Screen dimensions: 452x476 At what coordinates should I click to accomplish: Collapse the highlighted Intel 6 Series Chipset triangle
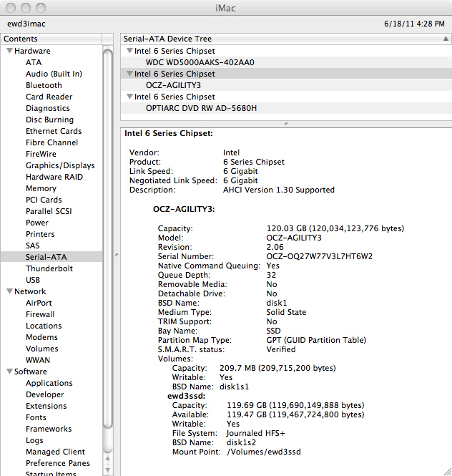click(x=130, y=74)
